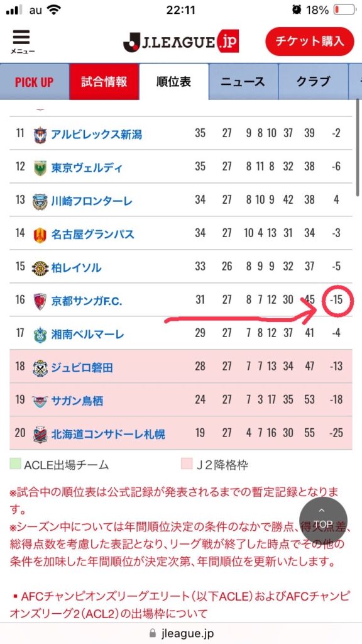Viewport: 362px width, 644px height.
Task: Open the クラブ tab
Action: 313,82
